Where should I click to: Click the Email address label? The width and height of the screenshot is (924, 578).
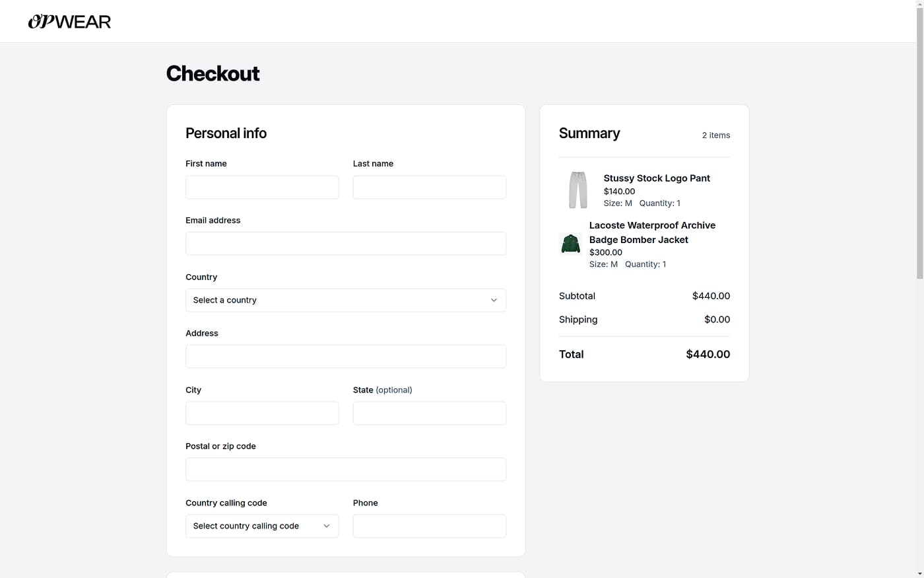pos(213,221)
